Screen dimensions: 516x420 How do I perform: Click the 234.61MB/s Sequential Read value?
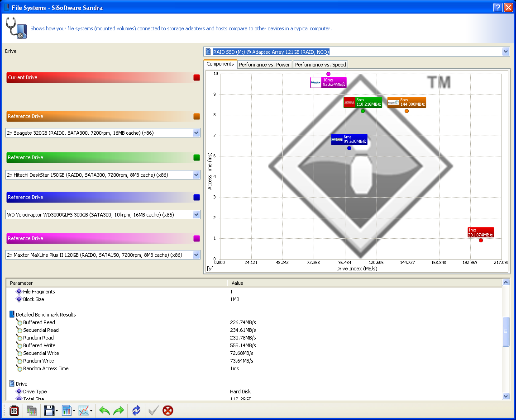243,330
